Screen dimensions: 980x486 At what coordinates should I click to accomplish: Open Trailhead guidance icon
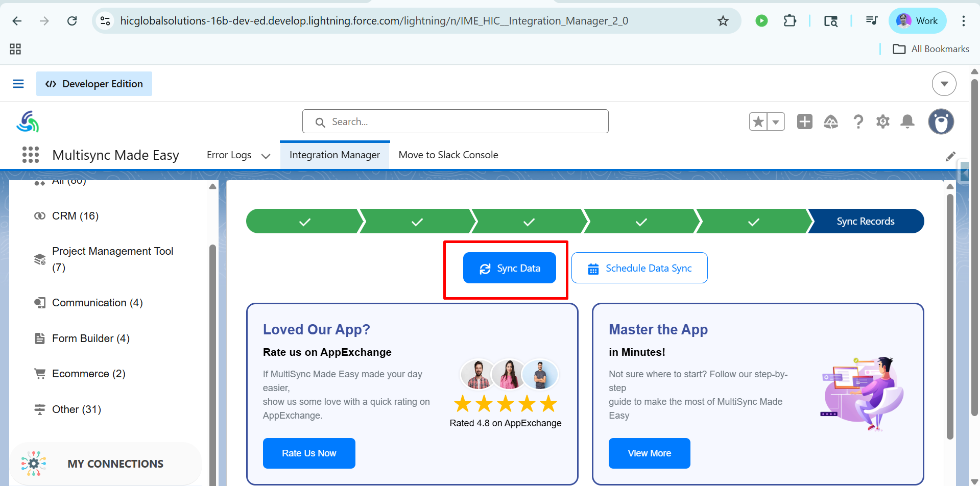(x=831, y=121)
